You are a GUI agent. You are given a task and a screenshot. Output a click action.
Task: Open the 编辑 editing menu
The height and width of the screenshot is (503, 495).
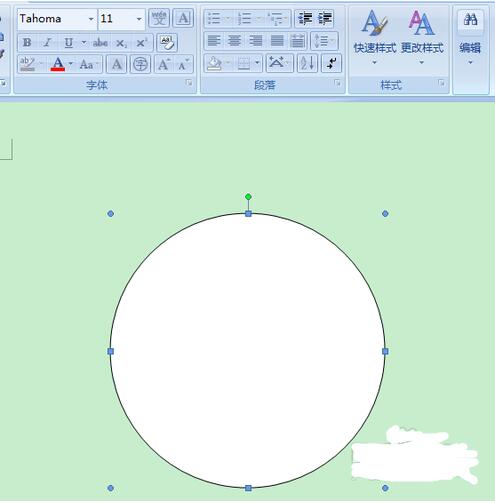pos(470,37)
